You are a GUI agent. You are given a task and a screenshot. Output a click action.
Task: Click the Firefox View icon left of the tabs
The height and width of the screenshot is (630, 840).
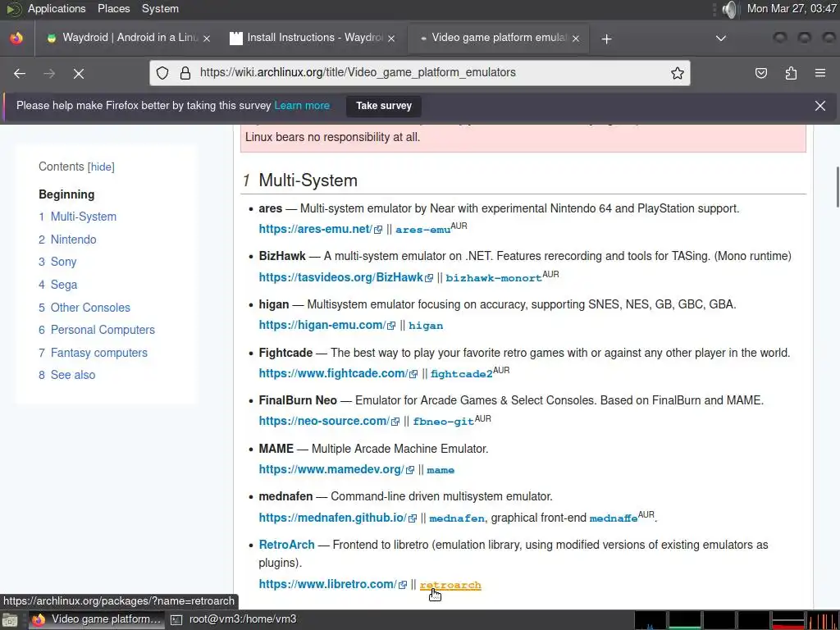point(16,38)
